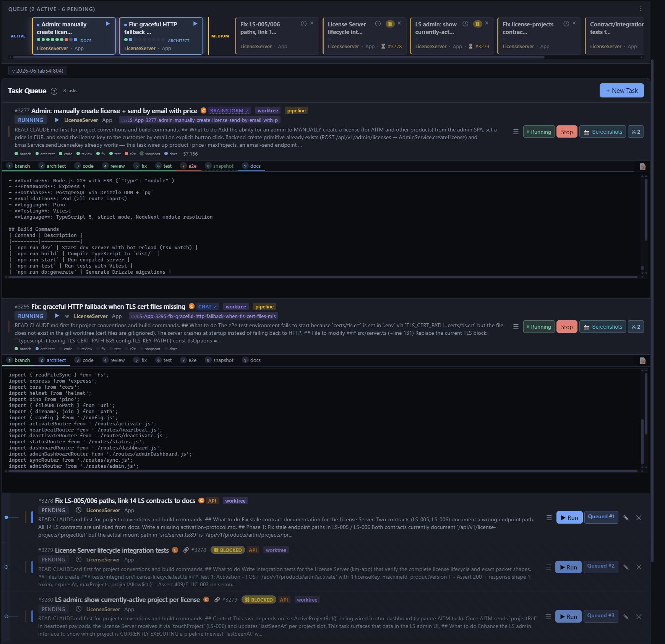Click the x2 agents badge on task #3295
The height and width of the screenshot is (644, 665).
636,327
